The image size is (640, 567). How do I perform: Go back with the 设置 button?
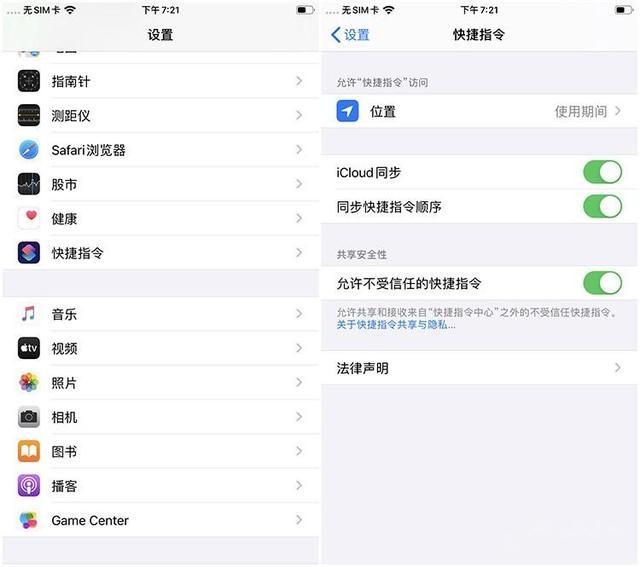pos(350,35)
